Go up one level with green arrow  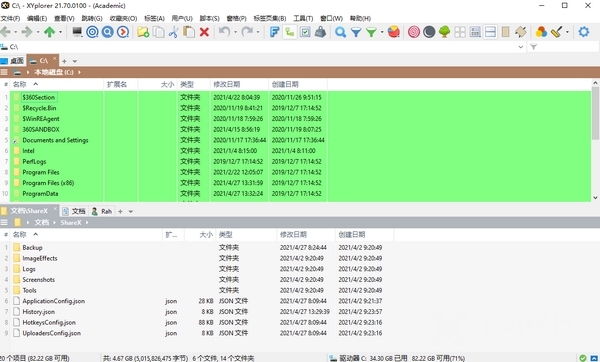point(49,32)
